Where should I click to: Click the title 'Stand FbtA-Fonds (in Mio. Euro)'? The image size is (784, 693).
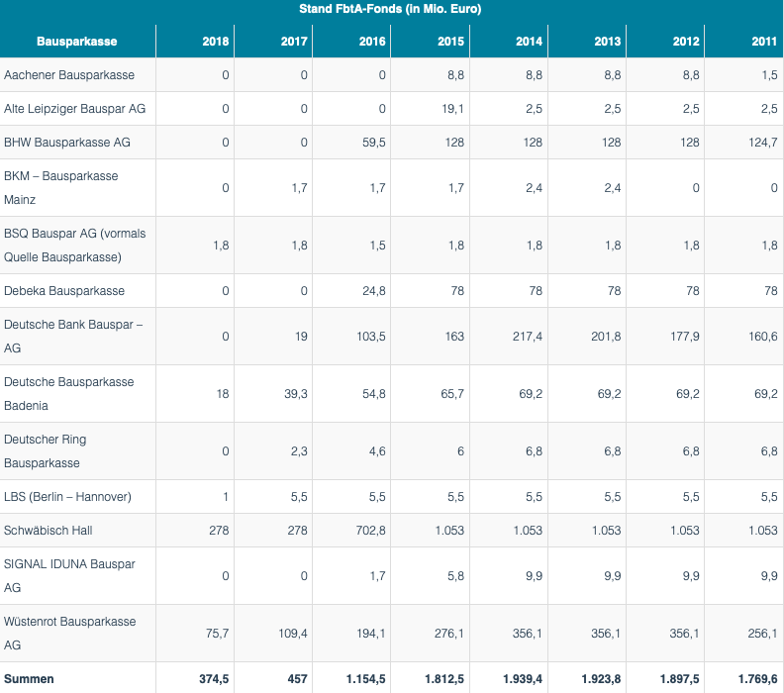tap(390, 9)
